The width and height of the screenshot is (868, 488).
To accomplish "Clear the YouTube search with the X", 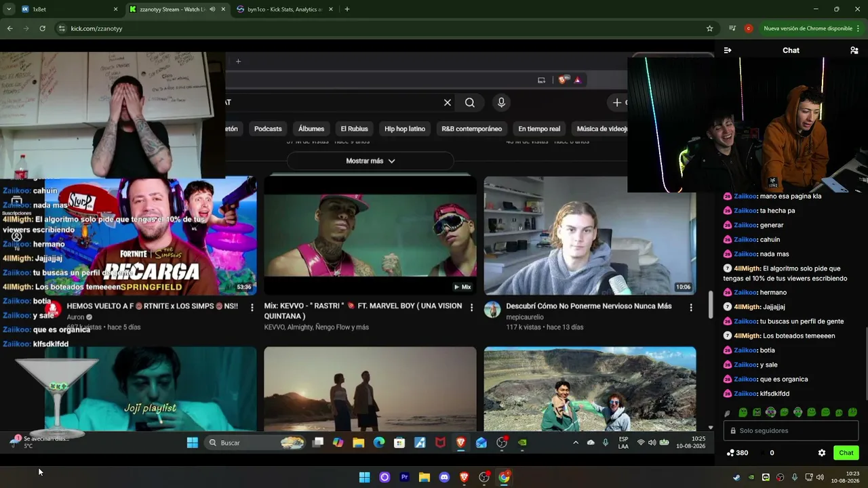I will click(448, 102).
